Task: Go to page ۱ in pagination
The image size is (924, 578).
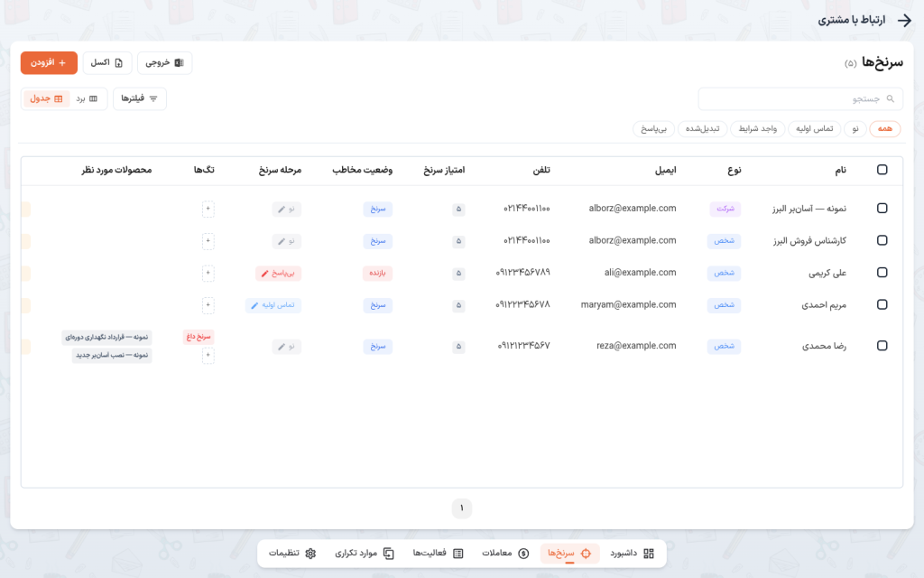Action: coord(462,508)
